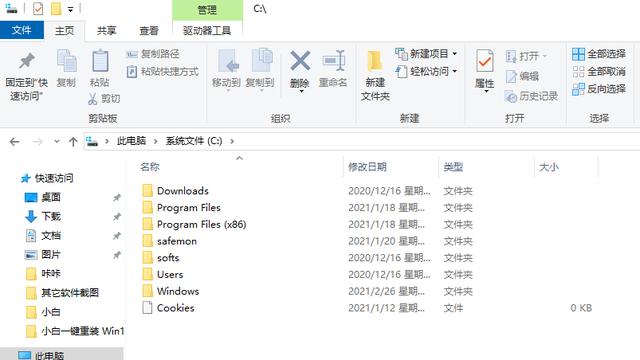Click Paste shortcut (粘贴快捷方式)
Image resolution: width=640 pixels, height=360 pixels.
162,72
